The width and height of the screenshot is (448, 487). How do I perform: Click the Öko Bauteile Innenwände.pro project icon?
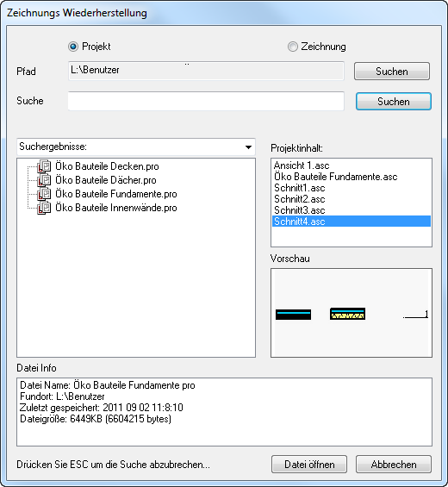click(44, 208)
